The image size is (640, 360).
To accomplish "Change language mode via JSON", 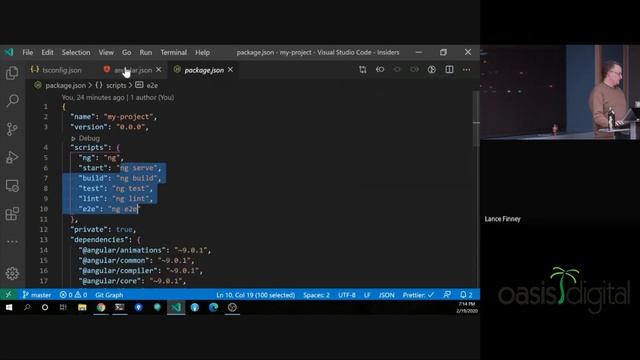I will [387, 295].
